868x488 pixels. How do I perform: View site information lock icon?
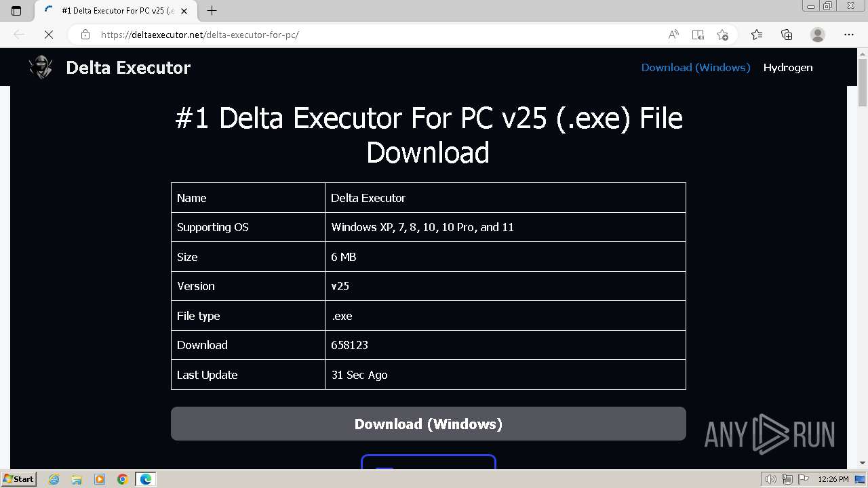tap(85, 35)
